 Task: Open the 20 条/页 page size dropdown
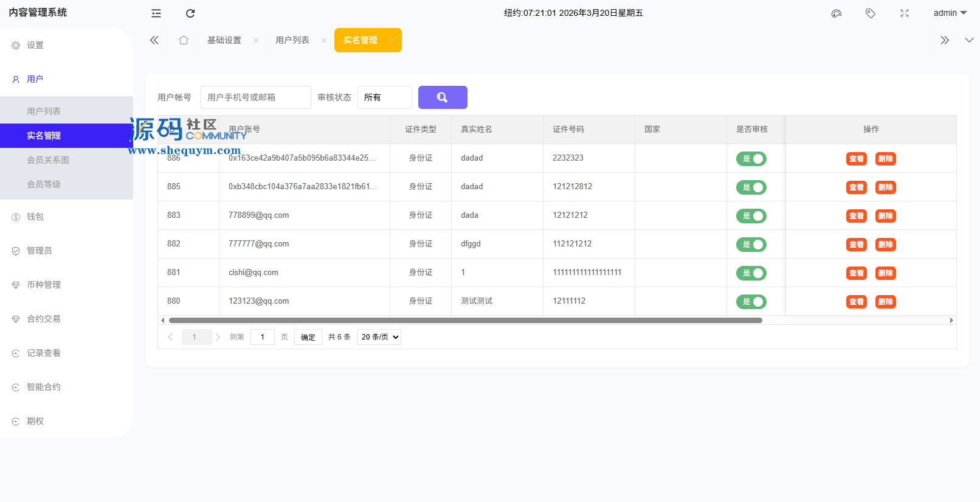tap(379, 337)
